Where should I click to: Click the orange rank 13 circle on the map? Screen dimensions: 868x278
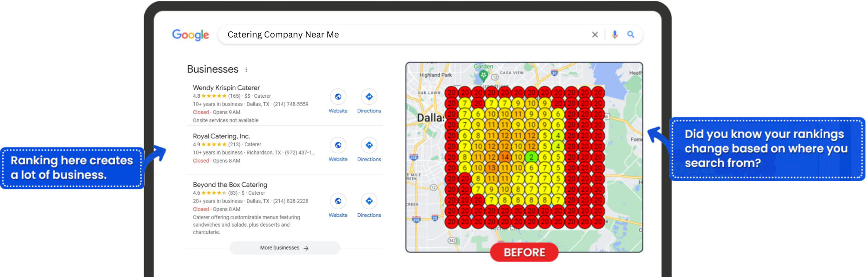pyautogui.click(x=491, y=168)
